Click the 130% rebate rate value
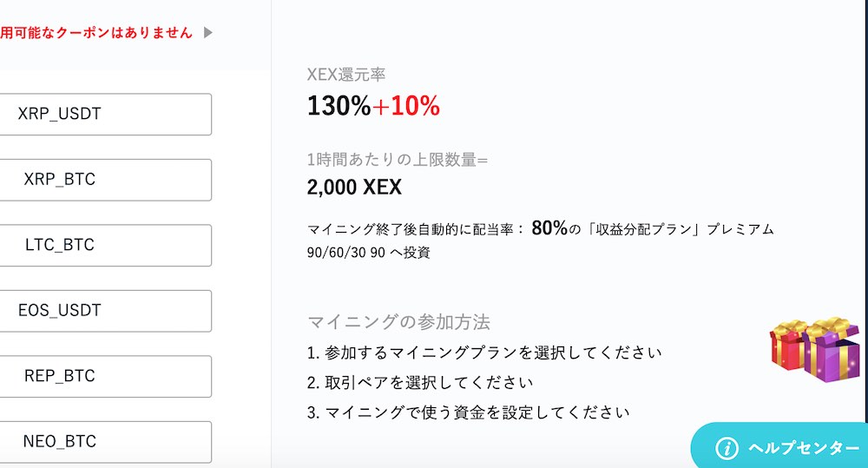 (339, 105)
